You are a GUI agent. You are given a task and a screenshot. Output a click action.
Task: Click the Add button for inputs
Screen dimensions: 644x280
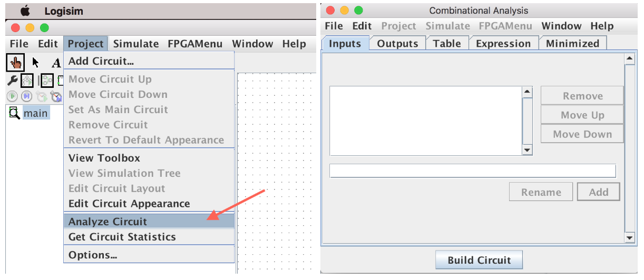coord(598,192)
